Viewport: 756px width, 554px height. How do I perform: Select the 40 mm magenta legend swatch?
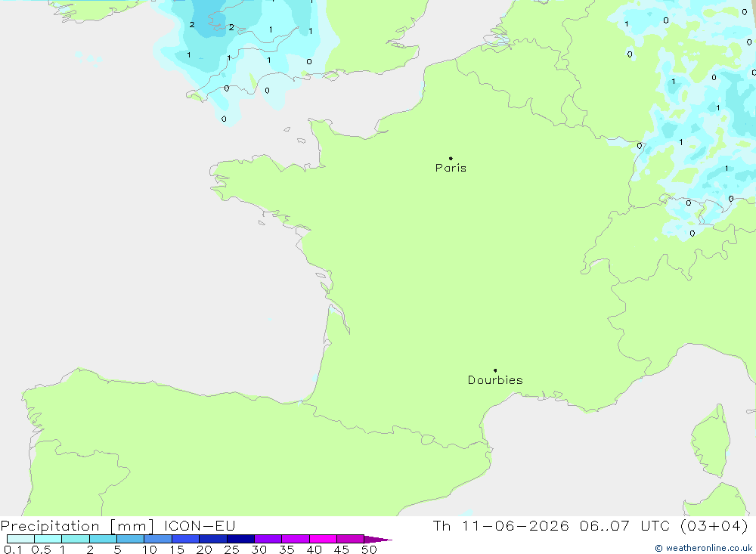(x=323, y=539)
